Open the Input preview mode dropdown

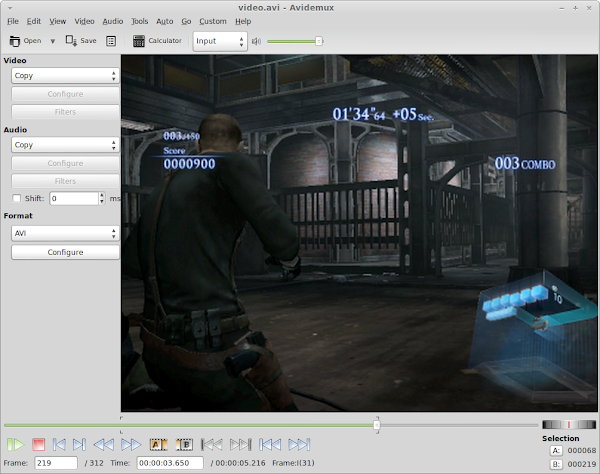pyautogui.click(x=220, y=41)
